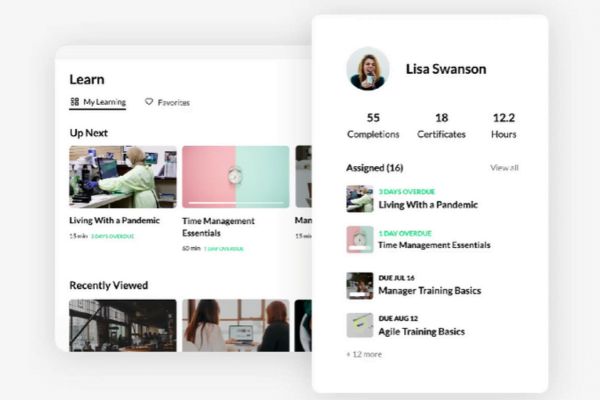Click the View all link
The width and height of the screenshot is (600, 400).
(504, 168)
